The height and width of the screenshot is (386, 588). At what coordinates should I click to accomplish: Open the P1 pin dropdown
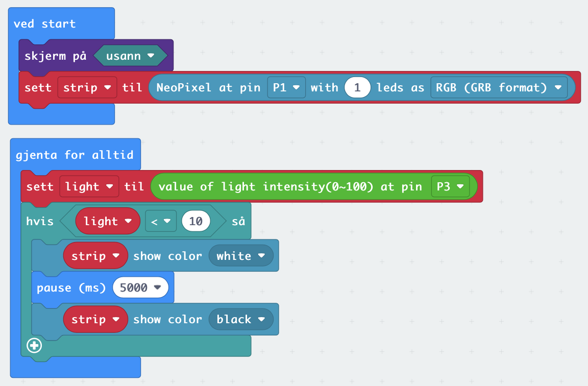[286, 87]
